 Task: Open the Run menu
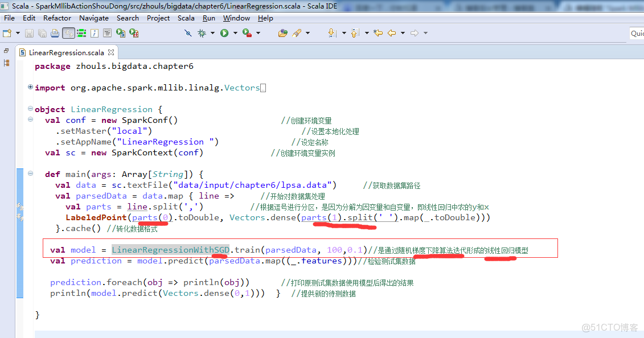pos(209,18)
